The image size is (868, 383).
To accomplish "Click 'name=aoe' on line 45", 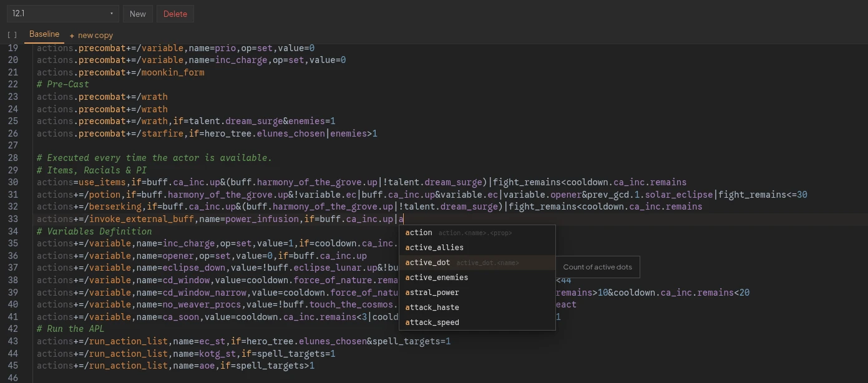I will pyautogui.click(x=194, y=366).
